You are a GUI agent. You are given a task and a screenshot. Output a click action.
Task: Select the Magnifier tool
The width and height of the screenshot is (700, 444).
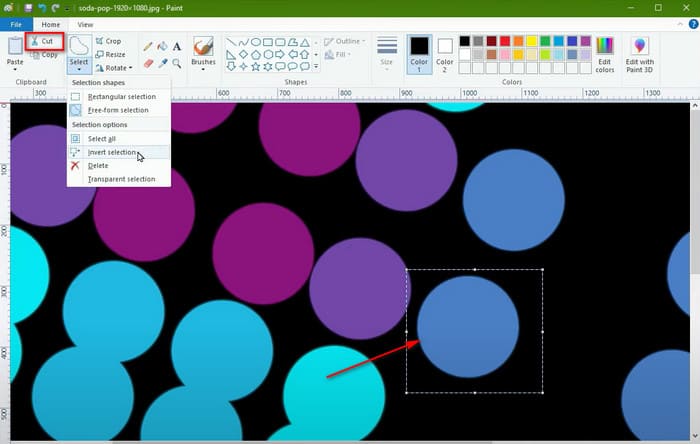point(177,63)
